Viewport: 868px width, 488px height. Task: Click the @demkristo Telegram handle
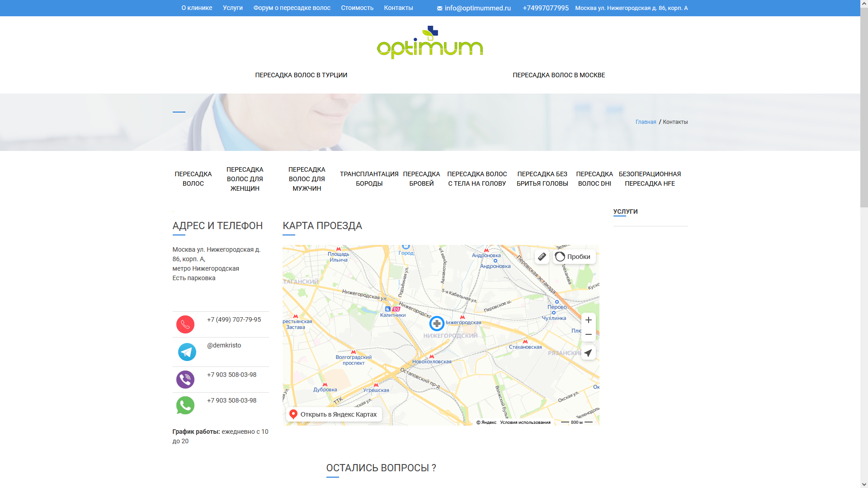pos(224,345)
